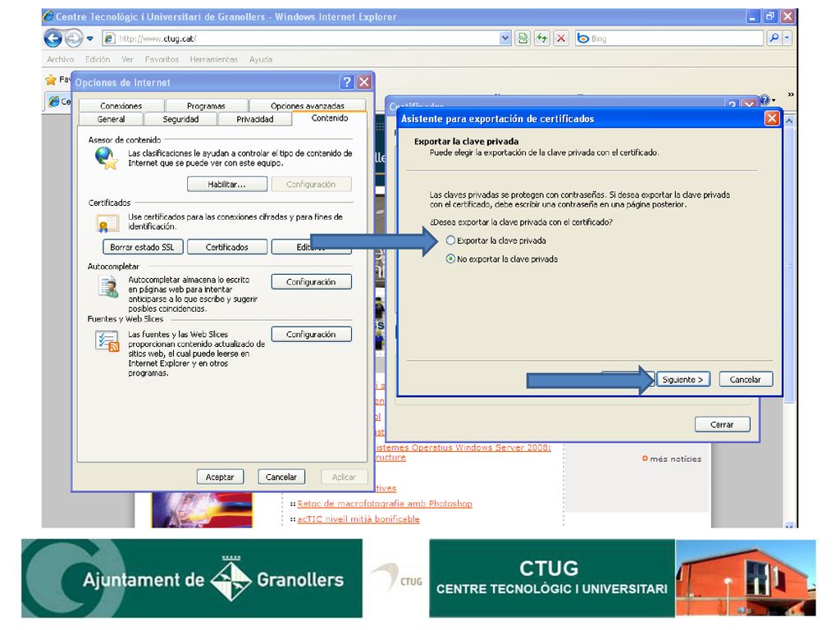
Task: Open Retoc de macrofotografia amb Photoshop link
Action: 385,504
